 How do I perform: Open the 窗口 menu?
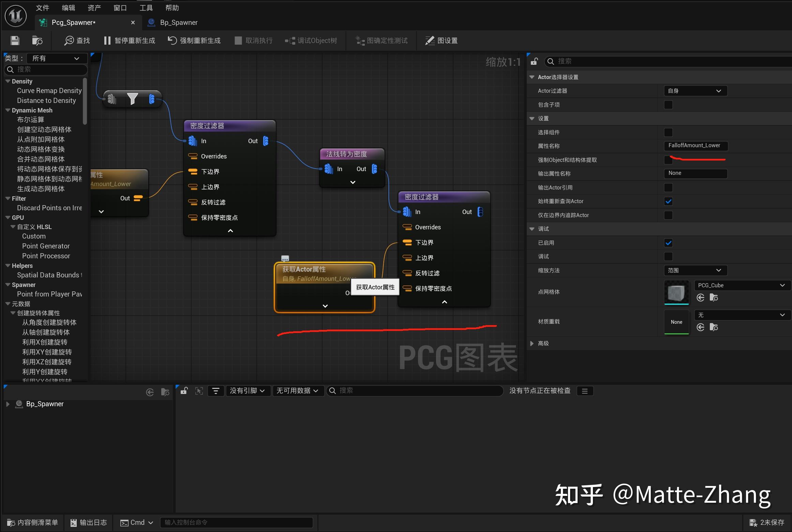click(x=120, y=7)
